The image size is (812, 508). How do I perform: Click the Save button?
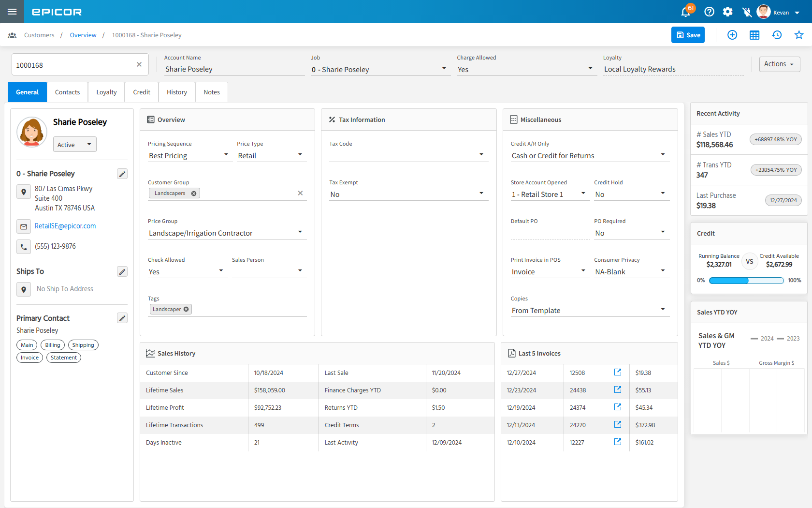[x=688, y=35]
